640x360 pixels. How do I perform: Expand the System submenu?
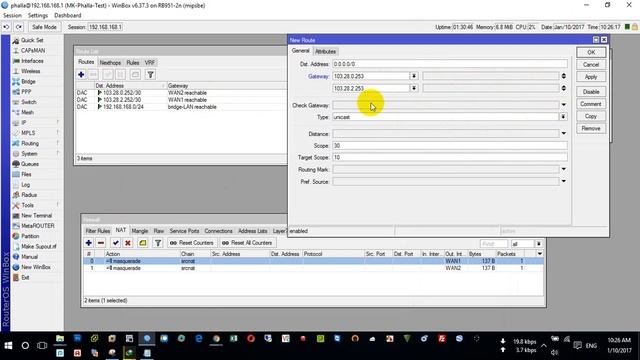29,153
